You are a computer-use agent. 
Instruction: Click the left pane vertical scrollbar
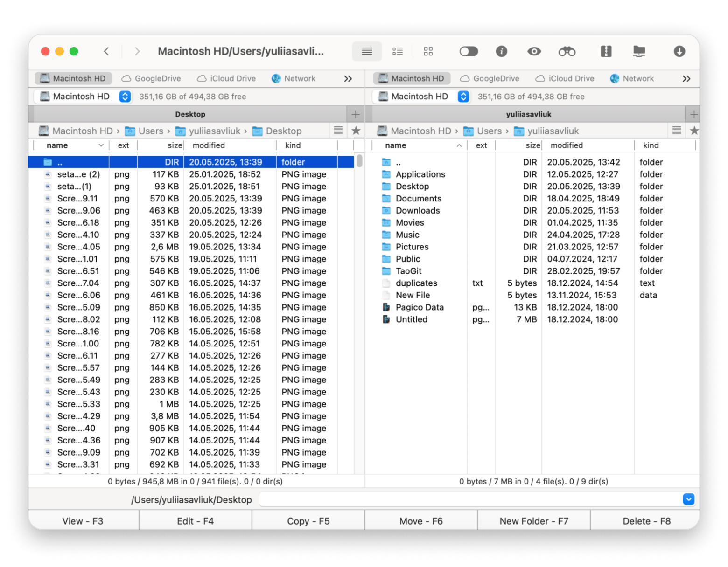coord(359,161)
